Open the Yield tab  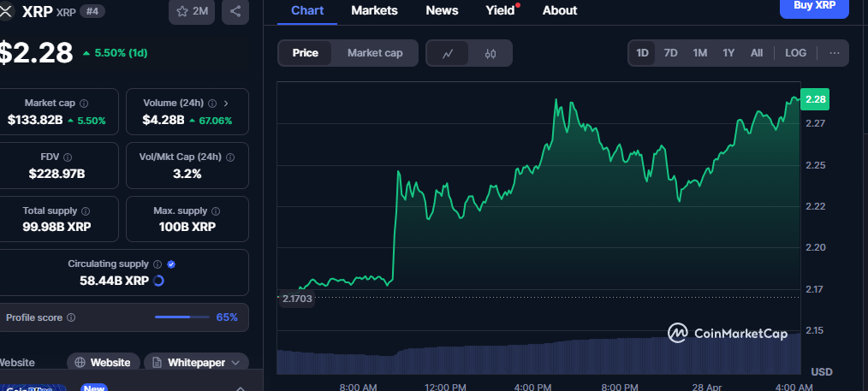[x=500, y=10]
